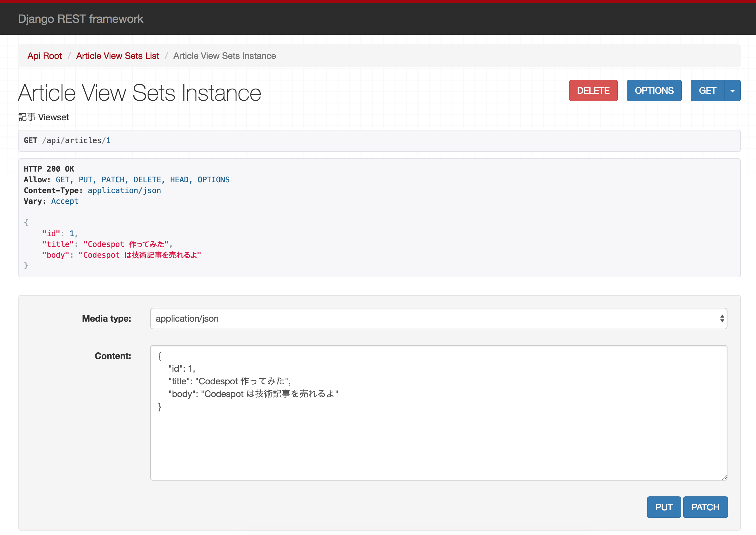
Task: Grab the textarea resize handle
Action: [x=724, y=477]
